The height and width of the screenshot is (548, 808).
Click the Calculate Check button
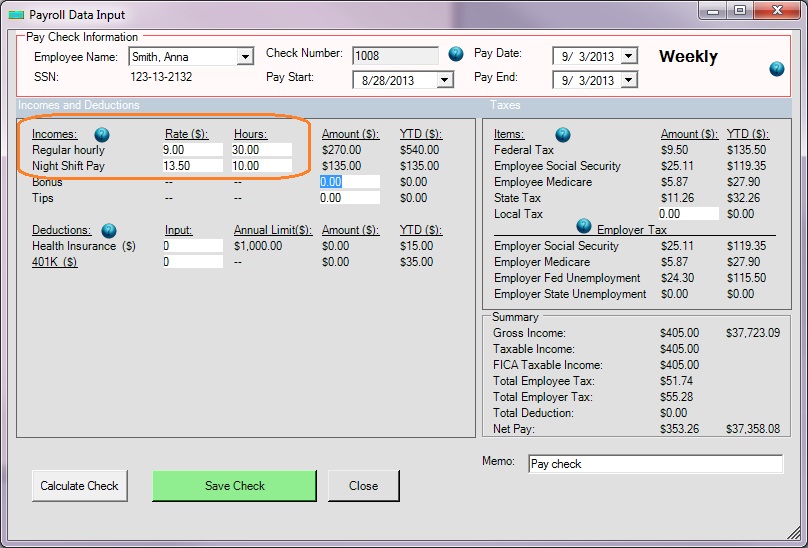click(x=79, y=486)
